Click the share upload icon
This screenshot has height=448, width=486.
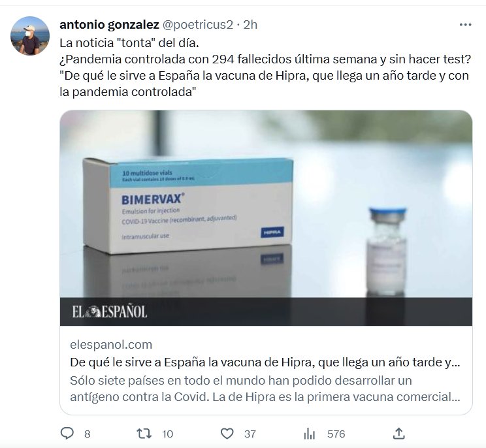click(398, 433)
